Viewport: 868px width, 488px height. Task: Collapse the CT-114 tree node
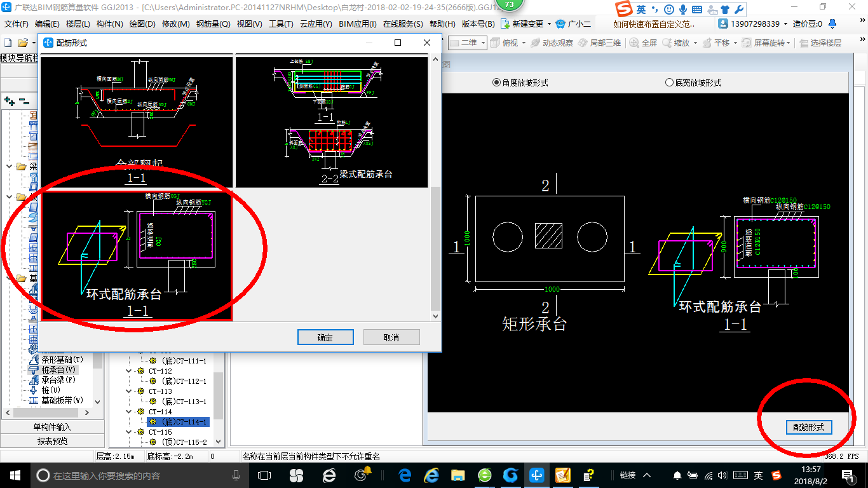(x=130, y=412)
